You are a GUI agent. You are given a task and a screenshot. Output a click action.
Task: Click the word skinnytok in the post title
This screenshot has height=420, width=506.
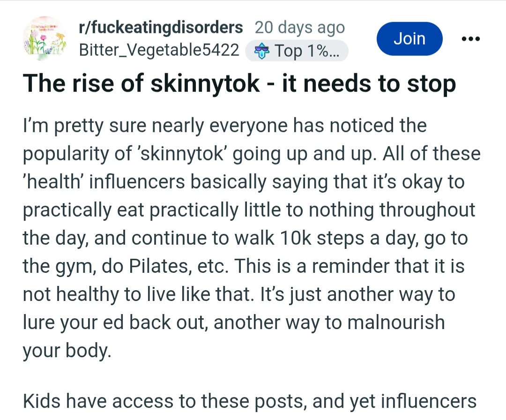205,83
